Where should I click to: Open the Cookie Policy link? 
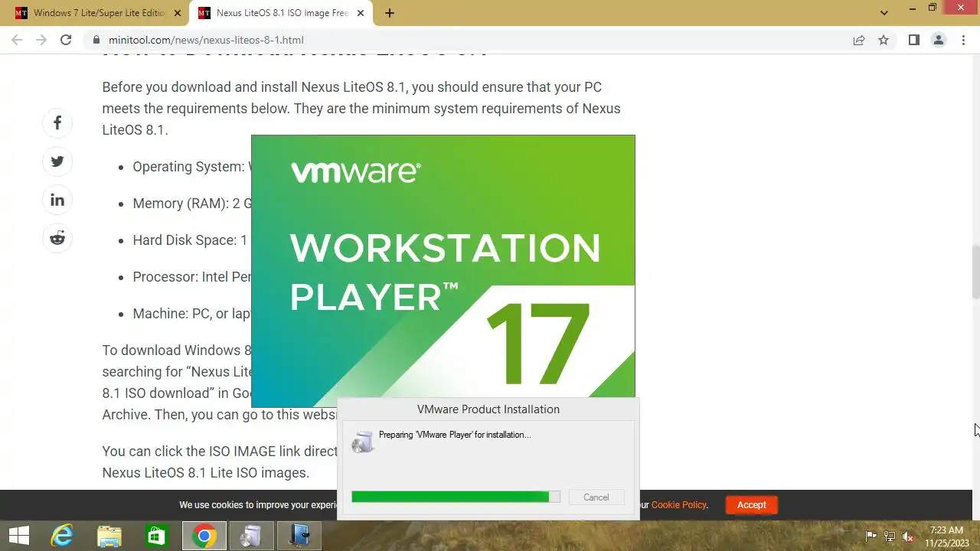click(x=679, y=505)
